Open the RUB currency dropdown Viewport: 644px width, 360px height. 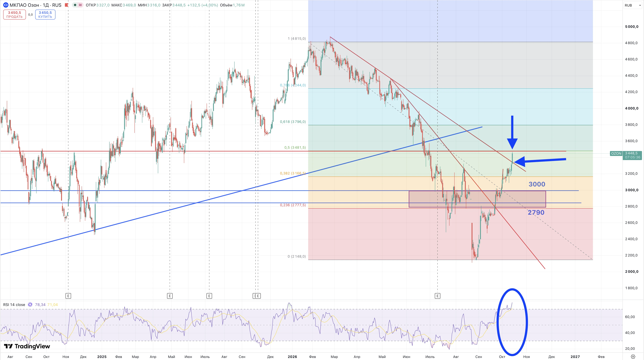[633, 5]
